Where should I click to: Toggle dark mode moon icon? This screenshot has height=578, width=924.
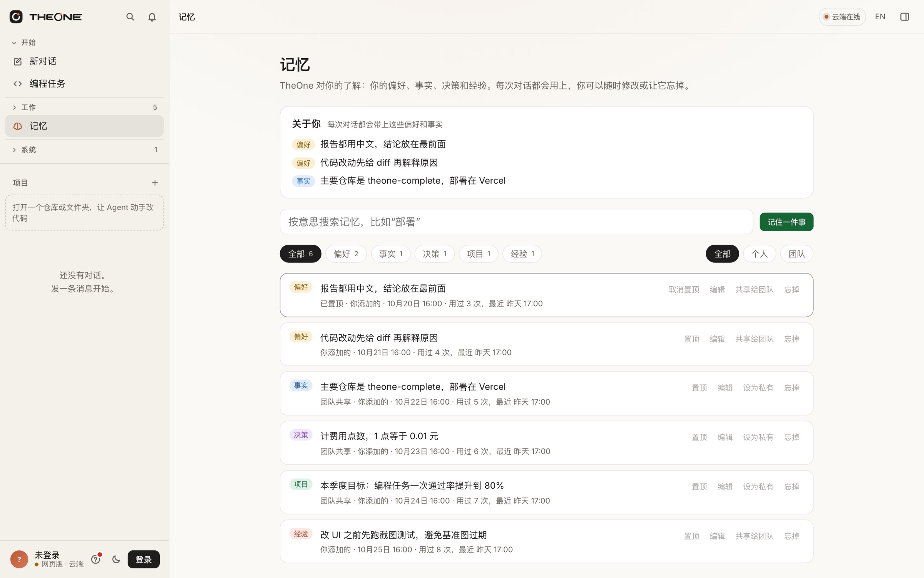point(116,560)
